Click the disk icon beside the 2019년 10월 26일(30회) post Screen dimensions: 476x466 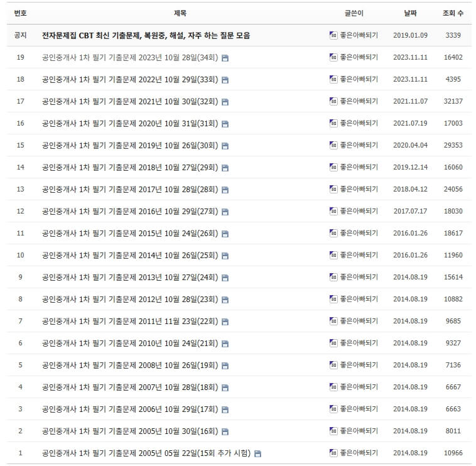click(225, 146)
